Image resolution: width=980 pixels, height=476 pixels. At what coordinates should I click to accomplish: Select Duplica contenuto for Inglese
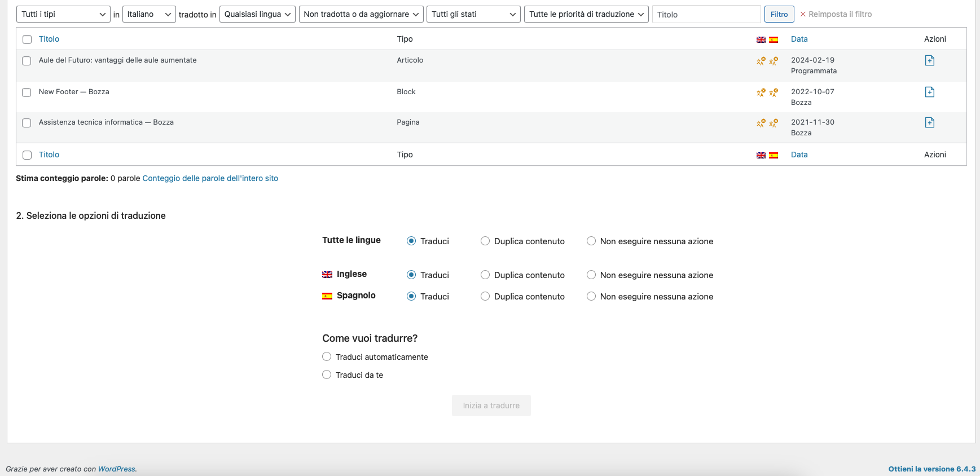(x=485, y=275)
